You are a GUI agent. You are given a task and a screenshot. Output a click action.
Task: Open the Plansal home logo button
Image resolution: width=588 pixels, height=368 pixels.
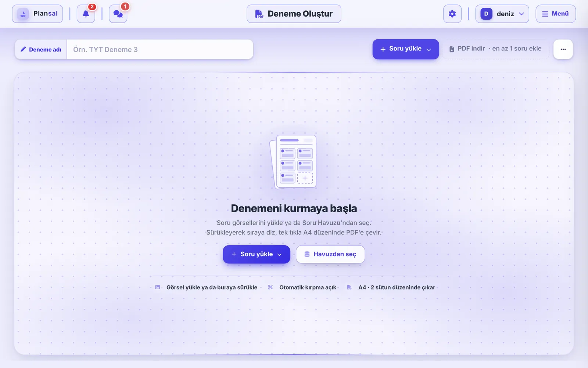[x=37, y=14]
